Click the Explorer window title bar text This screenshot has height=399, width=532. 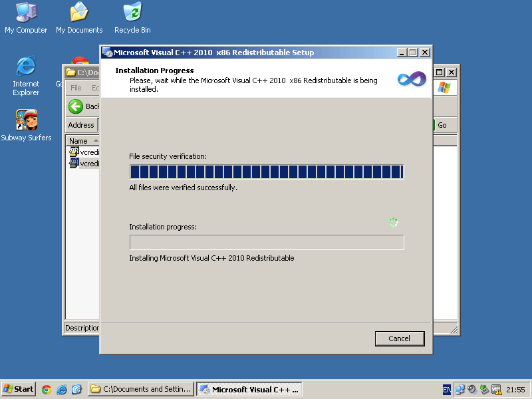[88, 72]
